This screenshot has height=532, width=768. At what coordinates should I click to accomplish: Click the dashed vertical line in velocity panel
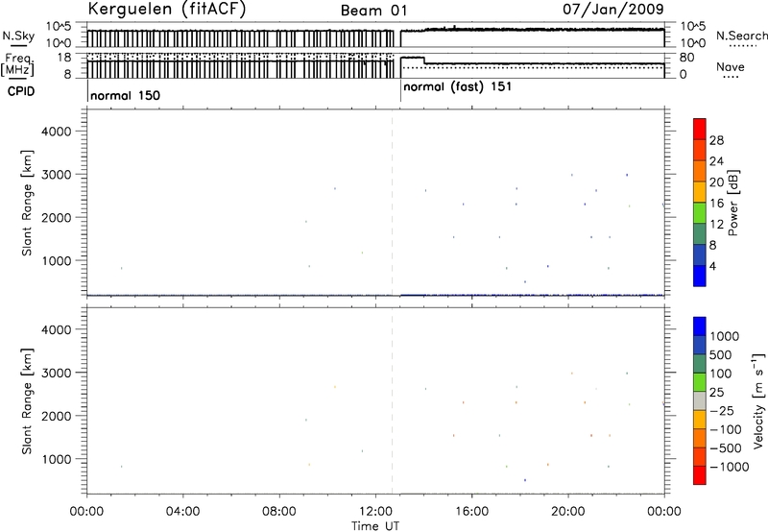point(392,400)
